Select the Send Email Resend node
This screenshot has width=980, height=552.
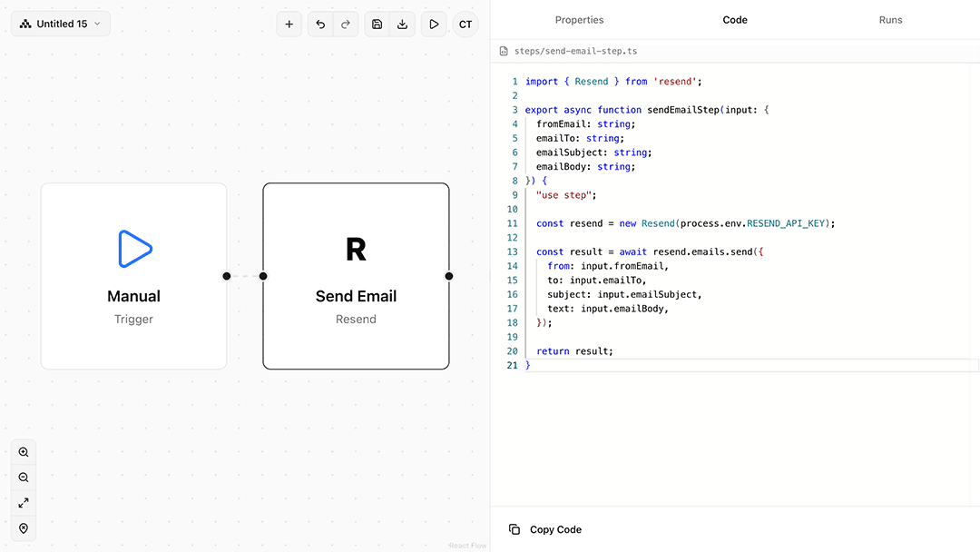356,276
